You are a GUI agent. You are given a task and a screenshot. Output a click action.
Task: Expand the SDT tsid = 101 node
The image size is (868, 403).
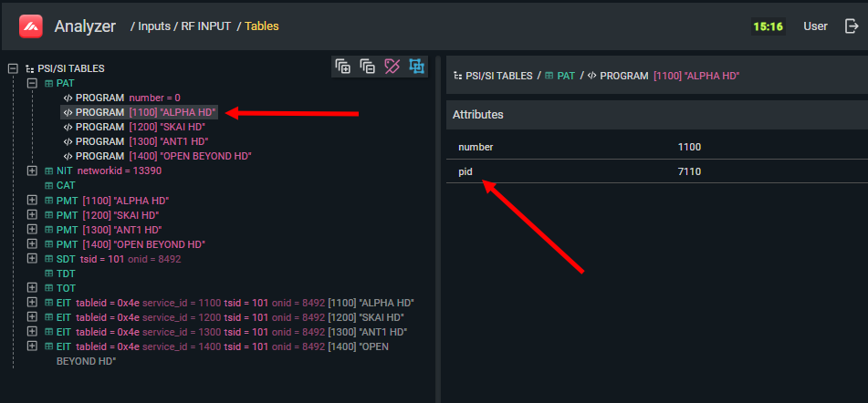[x=32, y=259]
